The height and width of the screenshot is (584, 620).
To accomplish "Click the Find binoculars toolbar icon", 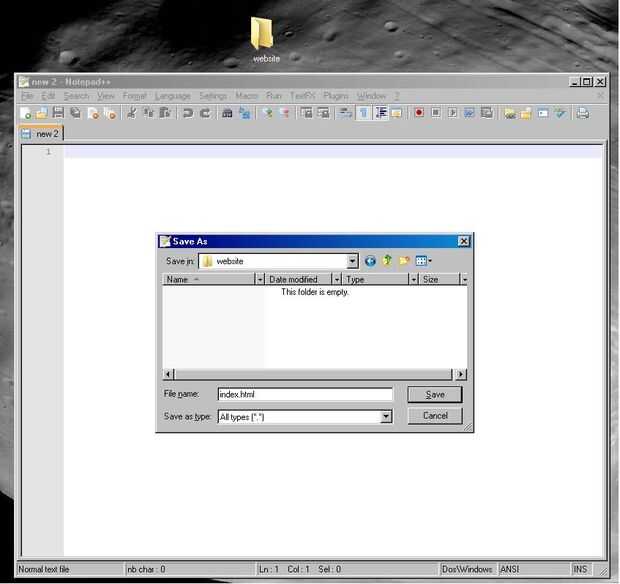I will tap(227, 113).
